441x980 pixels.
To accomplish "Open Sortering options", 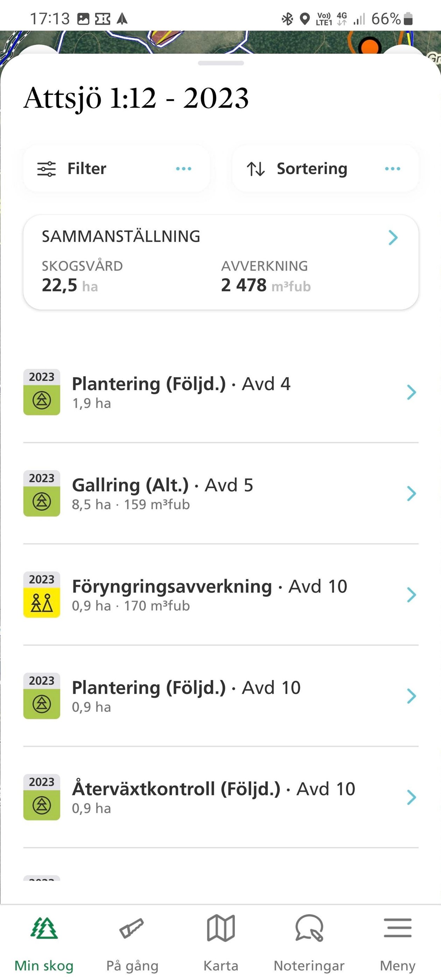I will (x=325, y=169).
